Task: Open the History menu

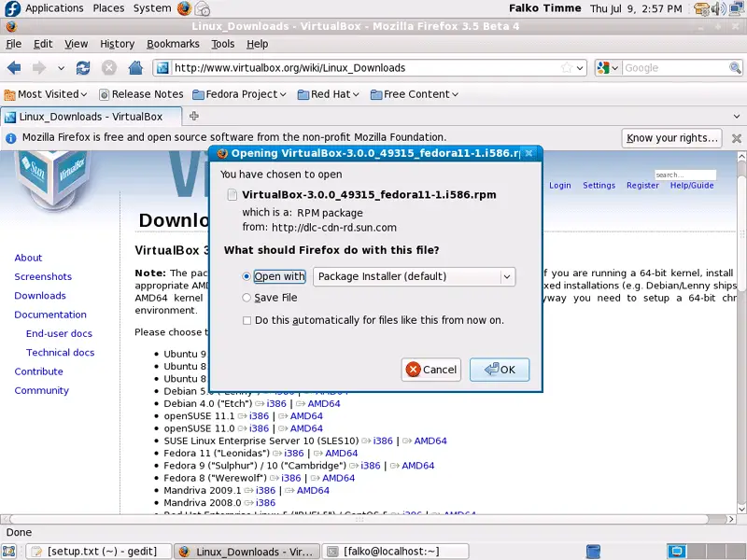Action: click(x=118, y=44)
